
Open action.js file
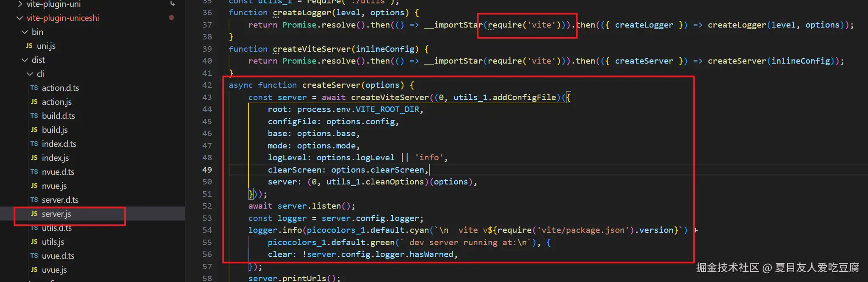57,102
